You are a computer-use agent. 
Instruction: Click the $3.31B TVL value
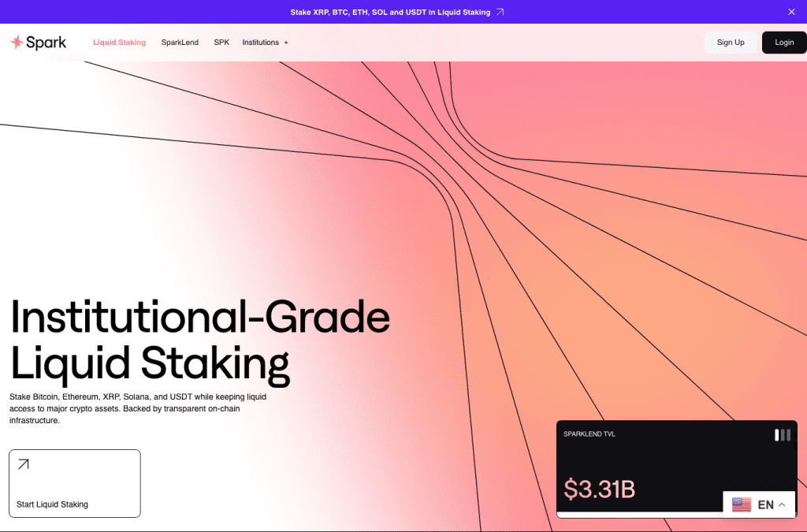tap(600, 489)
